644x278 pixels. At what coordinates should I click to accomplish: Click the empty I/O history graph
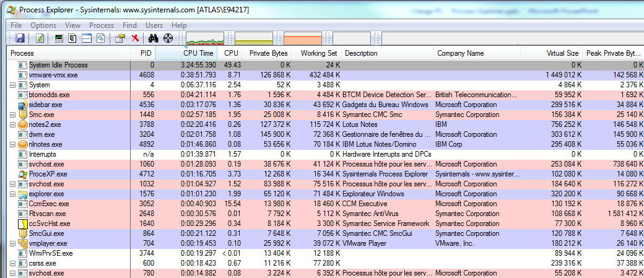pos(352,38)
